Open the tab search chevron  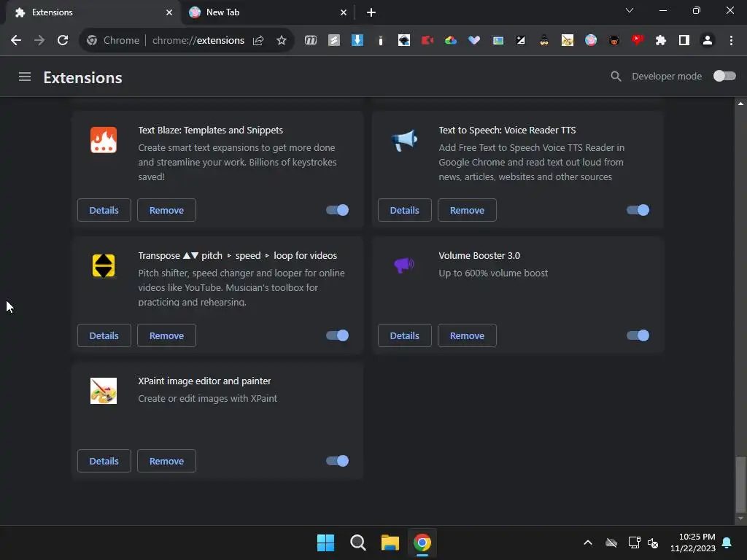630,10
